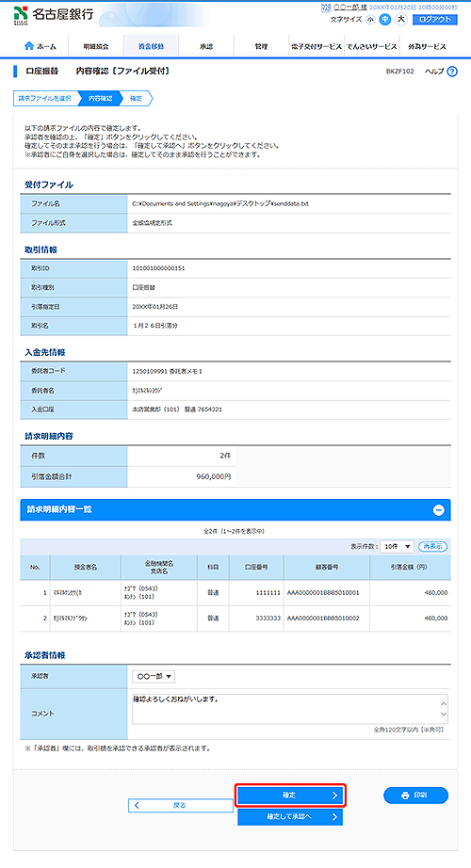Click the 確定 button
471x868 pixels.
click(291, 795)
